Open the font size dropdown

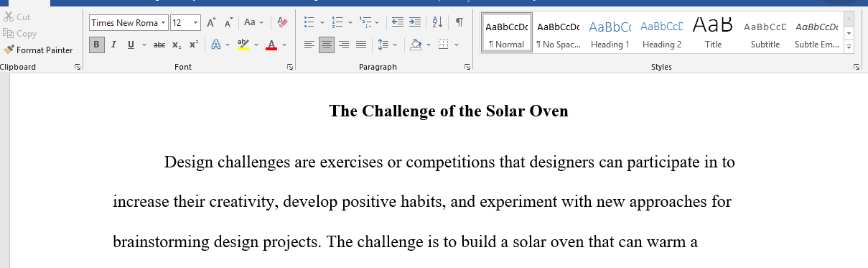195,23
